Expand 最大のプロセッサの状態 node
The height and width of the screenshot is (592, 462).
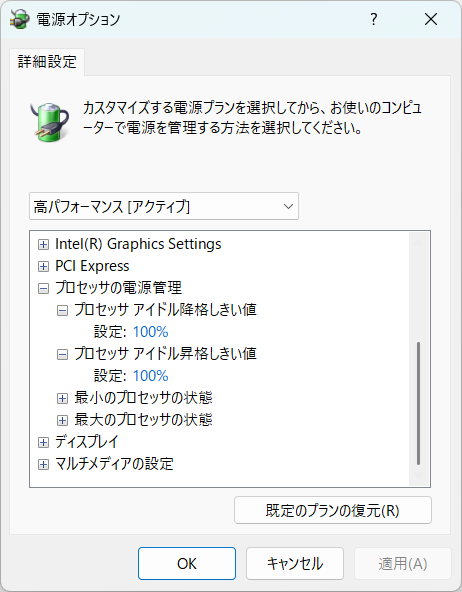62,420
